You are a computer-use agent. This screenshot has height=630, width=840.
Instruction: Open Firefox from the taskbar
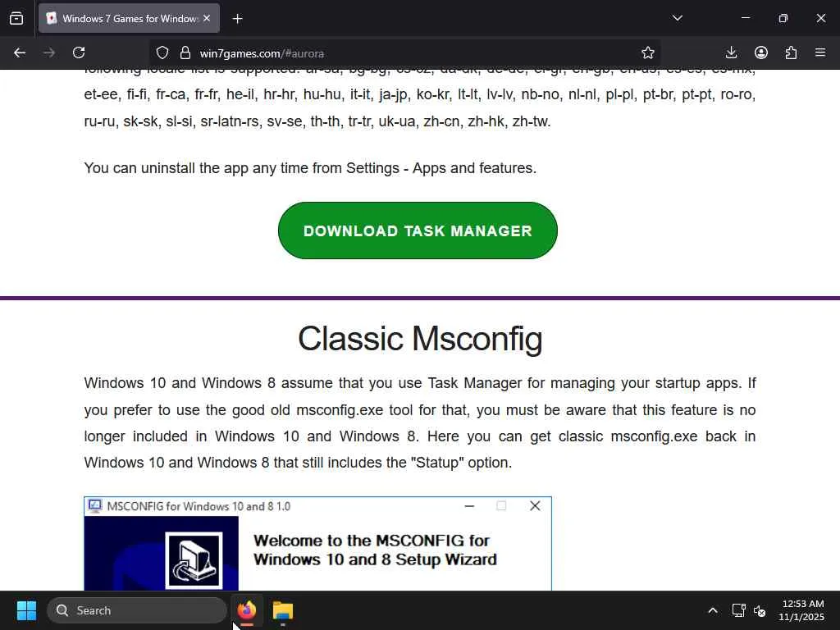247,610
